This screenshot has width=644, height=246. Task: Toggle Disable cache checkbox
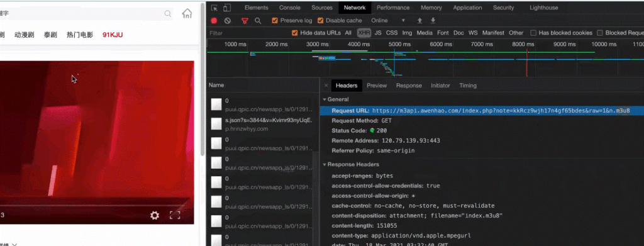point(320,21)
